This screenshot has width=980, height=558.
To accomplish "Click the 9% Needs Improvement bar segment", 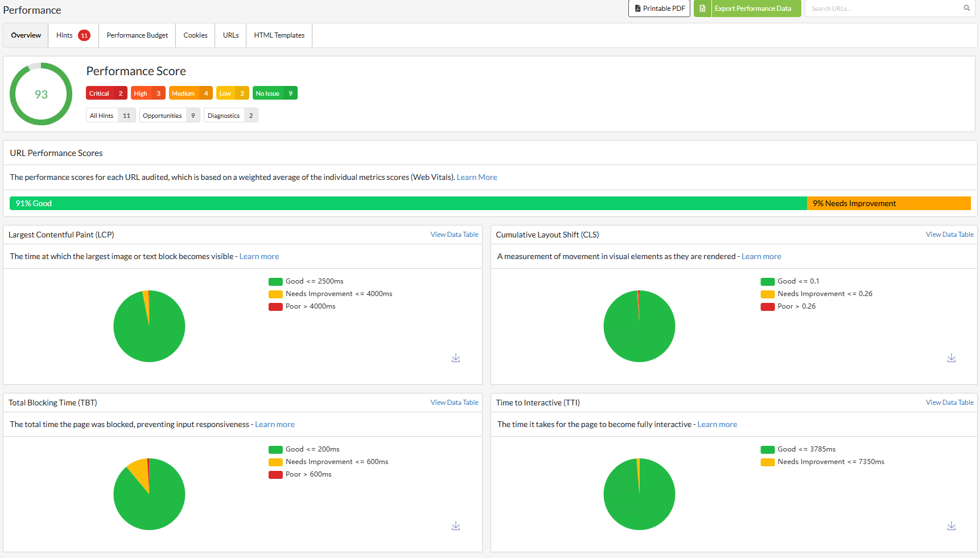I will (x=889, y=203).
